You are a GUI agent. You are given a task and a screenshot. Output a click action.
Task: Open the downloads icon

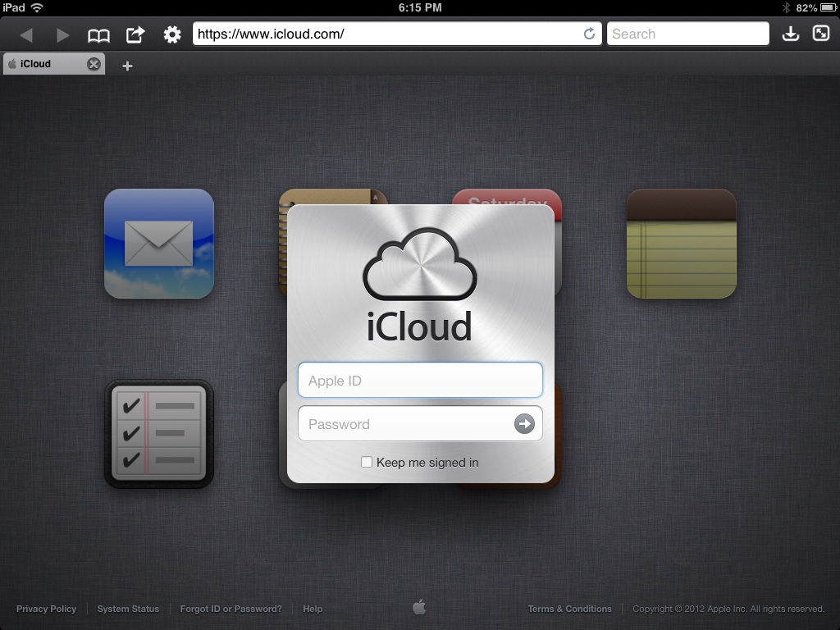(791, 34)
